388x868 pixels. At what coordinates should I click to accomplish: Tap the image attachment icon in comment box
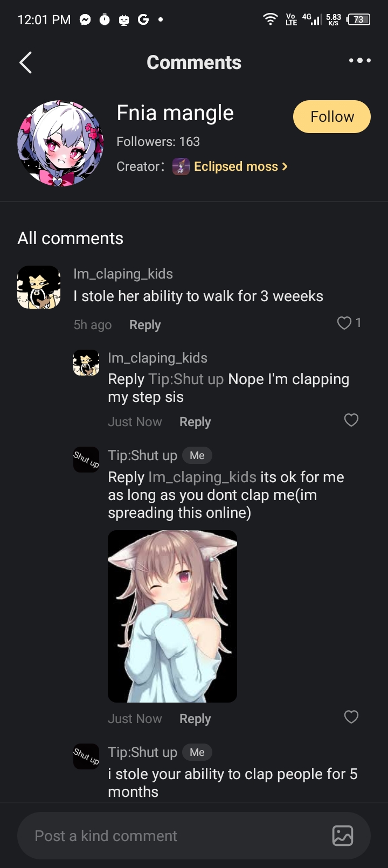pos(343,836)
